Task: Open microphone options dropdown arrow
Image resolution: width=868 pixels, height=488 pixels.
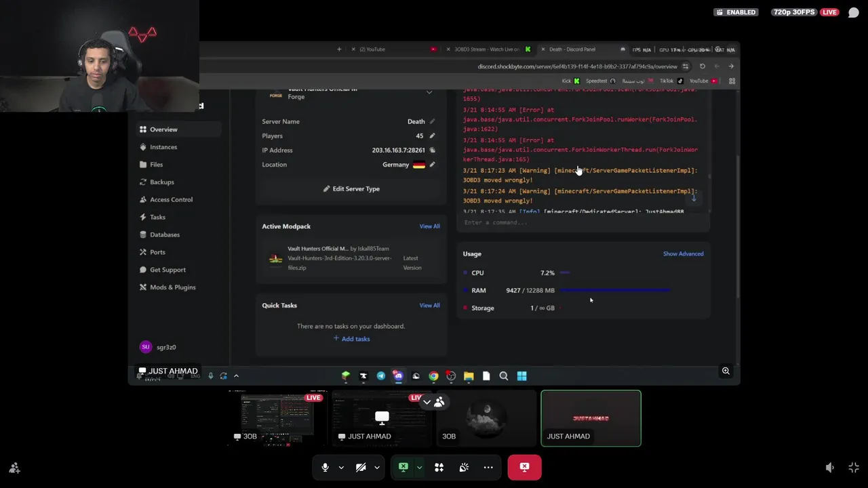Action: point(341,468)
